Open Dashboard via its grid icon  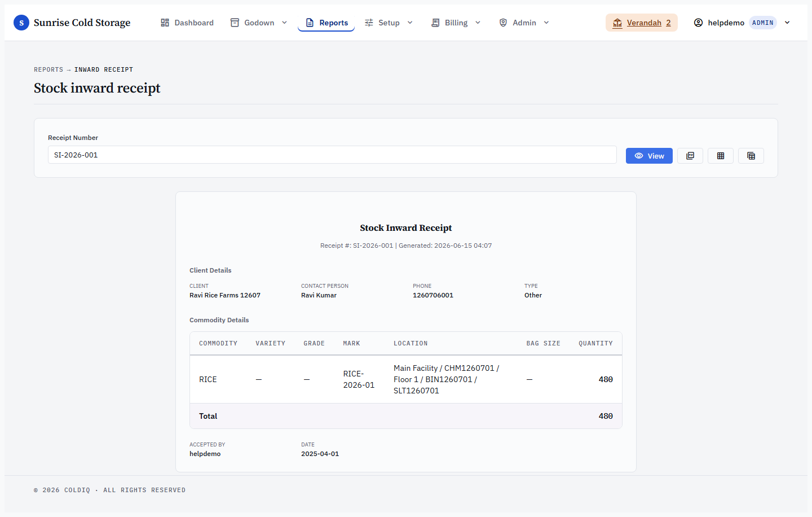pos(165,23)
